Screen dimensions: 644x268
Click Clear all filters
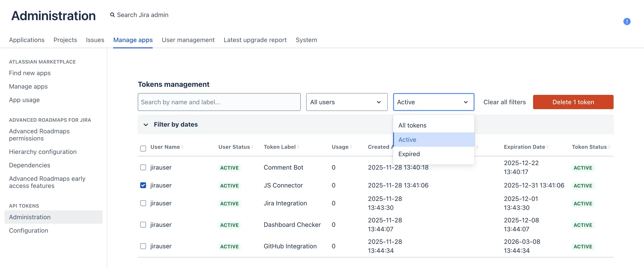(504, 102)
